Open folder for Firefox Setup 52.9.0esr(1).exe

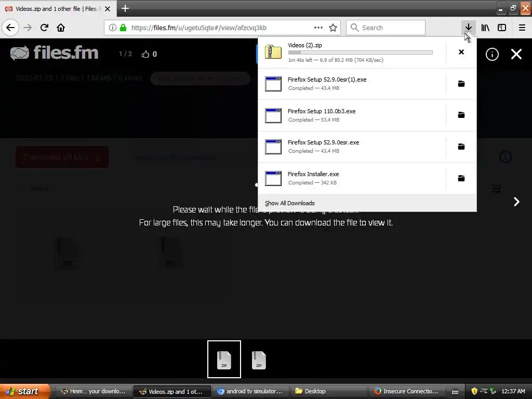pyautogui.click(x=461, y=84)
